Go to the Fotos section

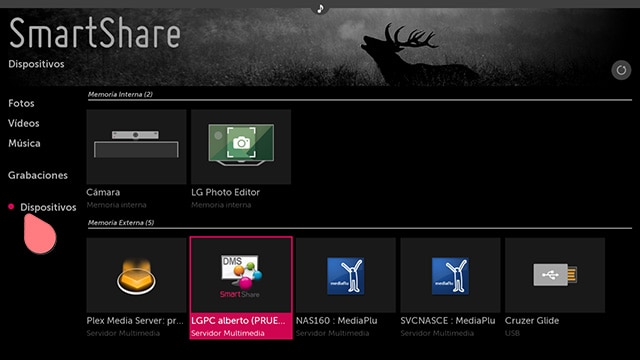click(x=21, y=103)
